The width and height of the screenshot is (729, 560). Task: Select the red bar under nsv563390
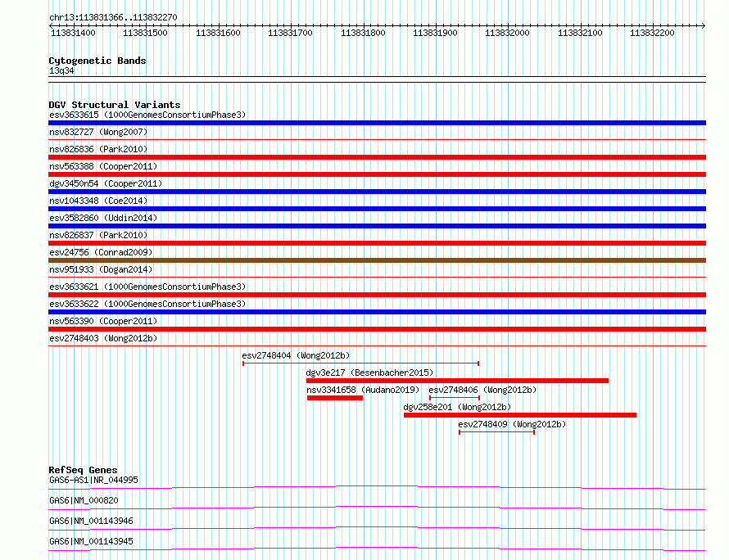click(377, 329)
